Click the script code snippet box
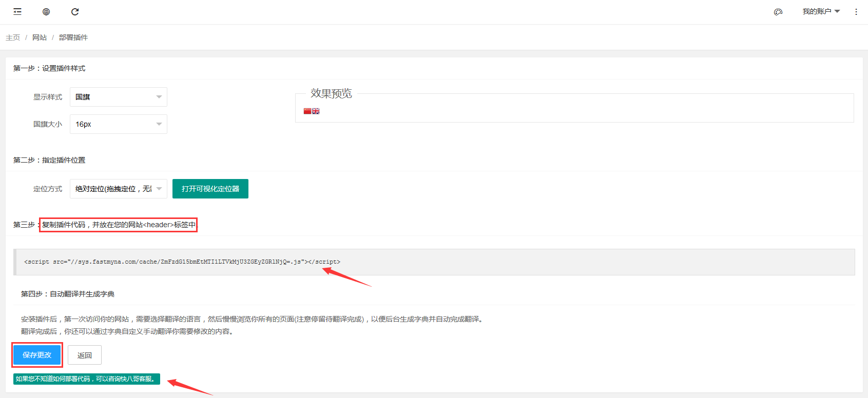The height and width of the screenshot is (398, 868). 434,262
